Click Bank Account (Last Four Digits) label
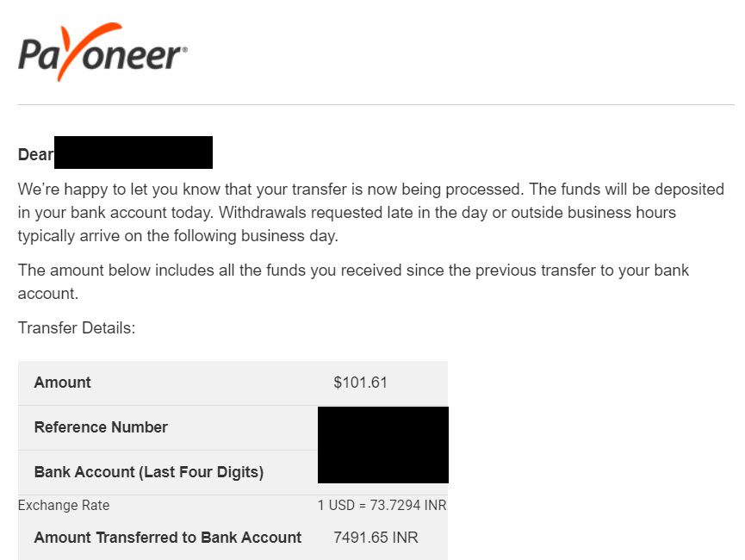The image size is (745, 560). coord(149,472)
